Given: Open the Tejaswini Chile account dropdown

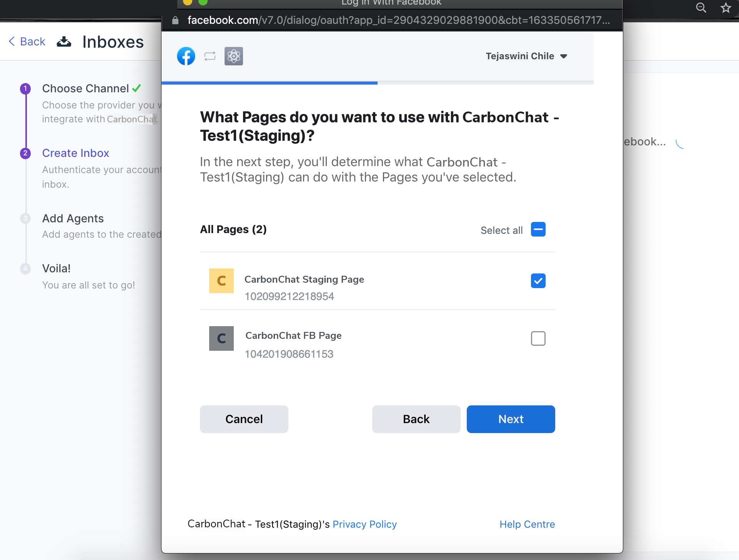Looking at the screenshot, I should (x=526, y=56).
